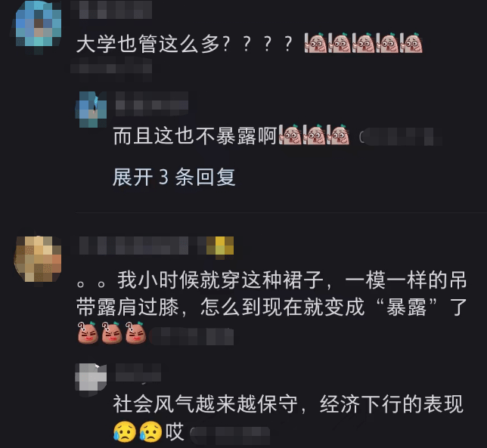
Task: Open the blurred username of top commenter
Action: coord(111,9)
